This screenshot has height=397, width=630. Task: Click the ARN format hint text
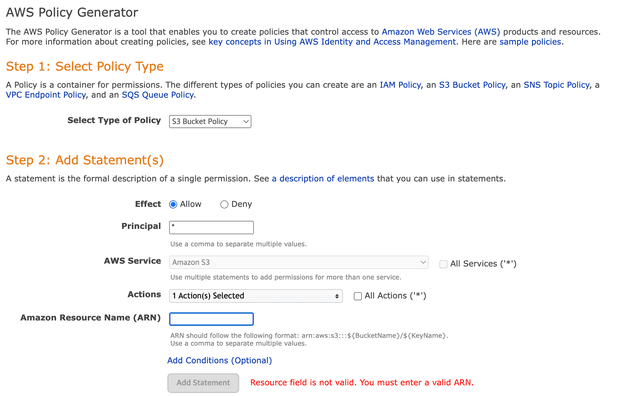coord(309,336)
